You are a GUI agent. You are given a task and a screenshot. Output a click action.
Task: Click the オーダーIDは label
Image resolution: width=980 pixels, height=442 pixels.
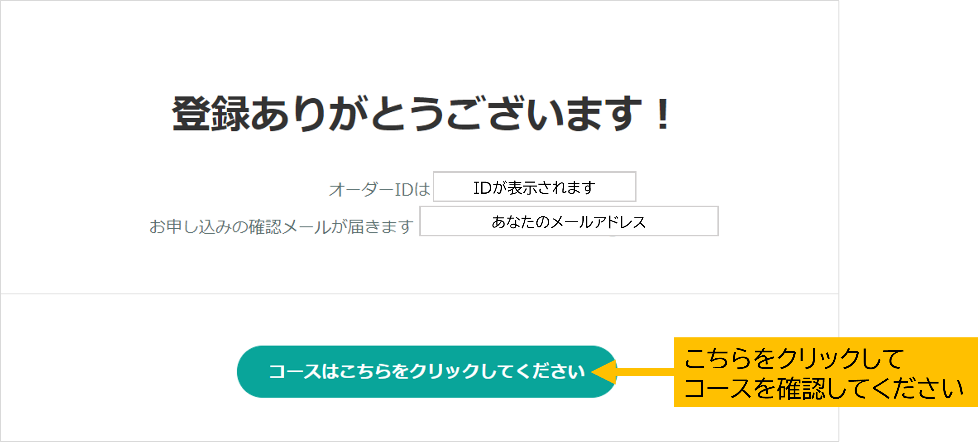[379, 189]
